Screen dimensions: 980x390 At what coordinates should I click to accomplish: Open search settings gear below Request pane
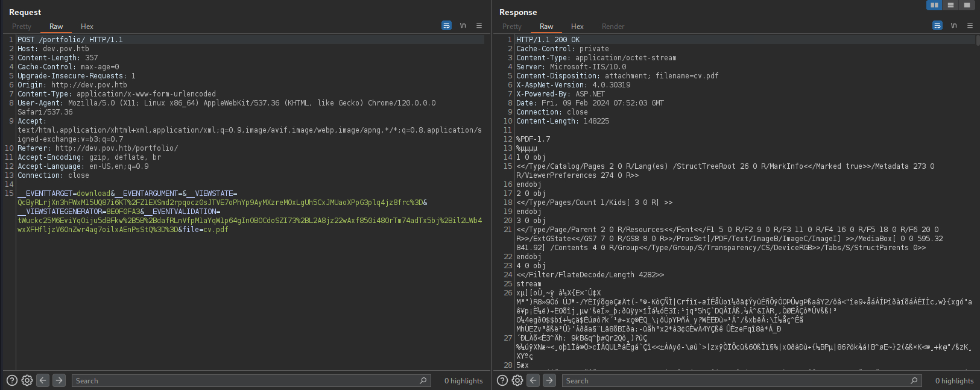[x=27, y=380]
